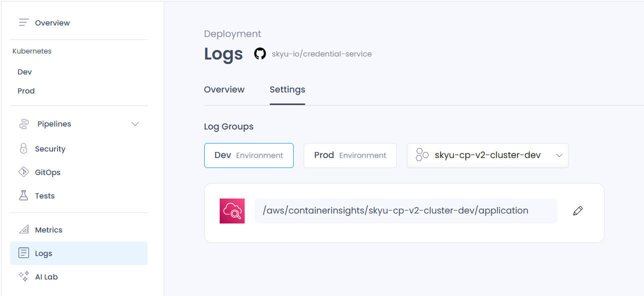Switch to the Settings tab
This screenshot has height=296, width=644.
click(x=287, y=89)
